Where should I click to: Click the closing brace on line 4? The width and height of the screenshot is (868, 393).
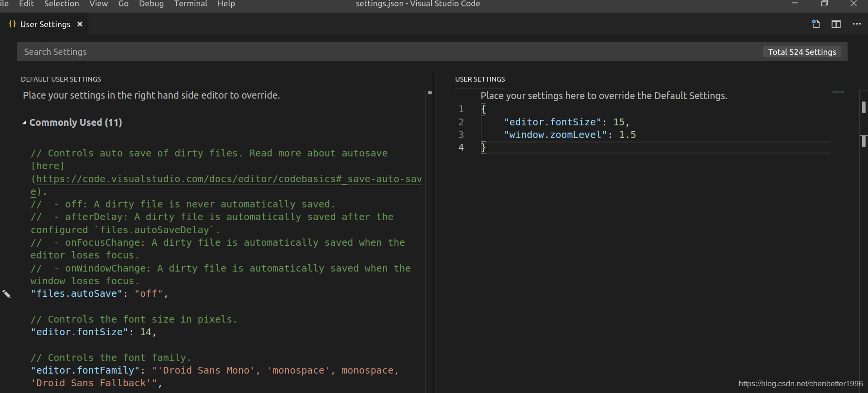483,148
